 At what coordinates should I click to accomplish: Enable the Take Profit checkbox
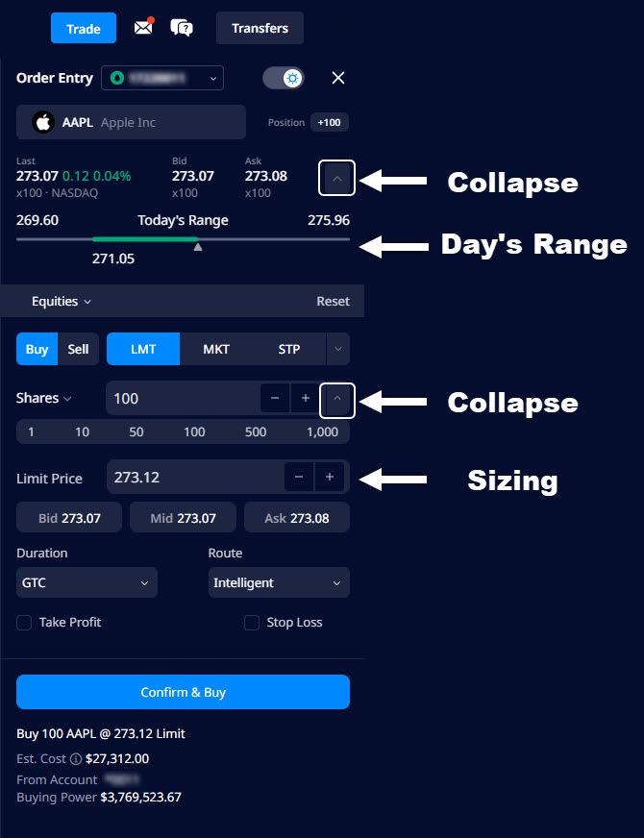click(24, 623)
